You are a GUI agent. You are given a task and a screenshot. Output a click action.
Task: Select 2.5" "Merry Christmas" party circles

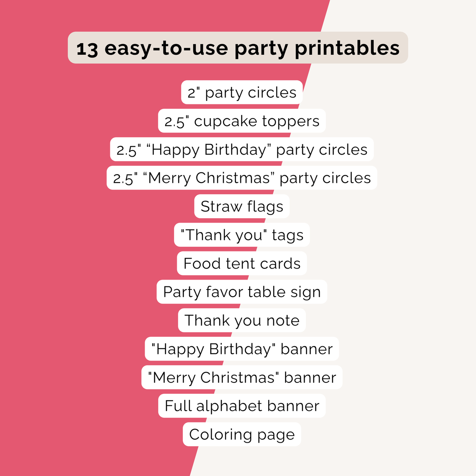pyautogui.click(x=242, y=178)
